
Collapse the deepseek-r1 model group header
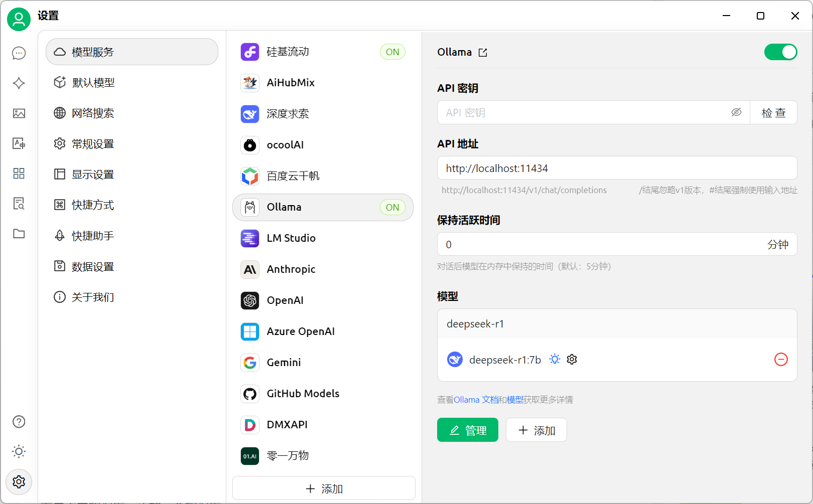pos(617,323)
